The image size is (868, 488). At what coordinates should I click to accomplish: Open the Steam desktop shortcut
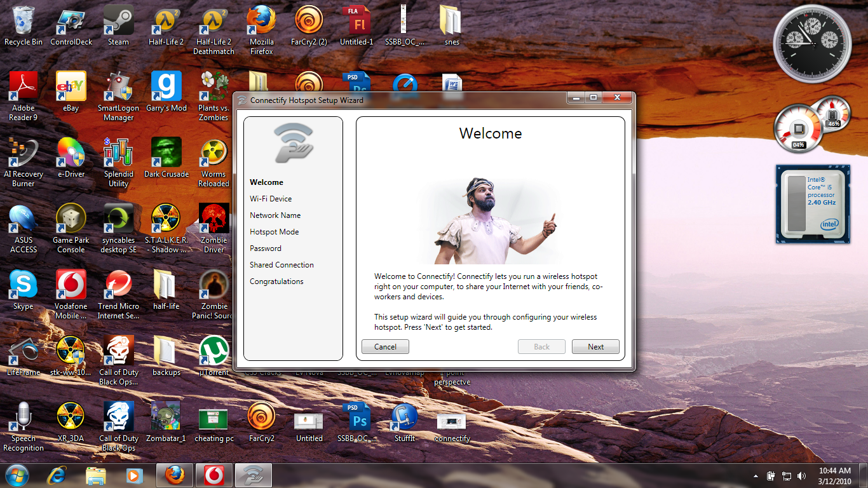click(x=118, y=26)
